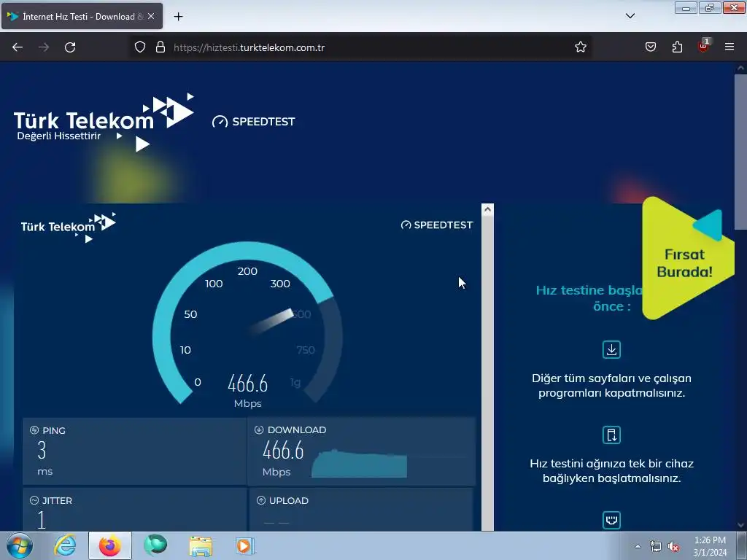Click the download-box tip icon
The image size is (747, 560).
612,349
